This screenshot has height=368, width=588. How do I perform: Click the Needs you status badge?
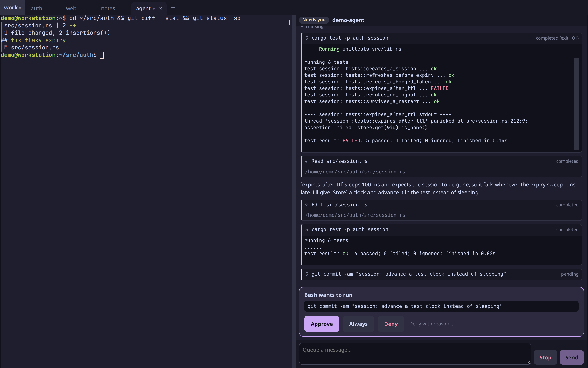314,20
